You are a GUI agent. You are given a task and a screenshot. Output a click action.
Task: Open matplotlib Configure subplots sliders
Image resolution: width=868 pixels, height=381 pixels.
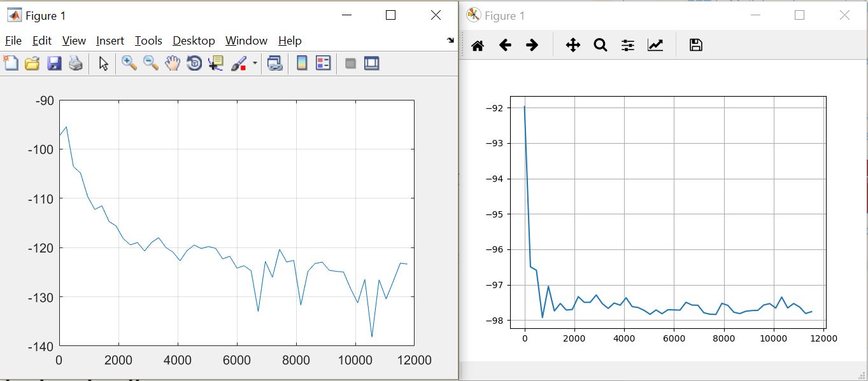628,45
